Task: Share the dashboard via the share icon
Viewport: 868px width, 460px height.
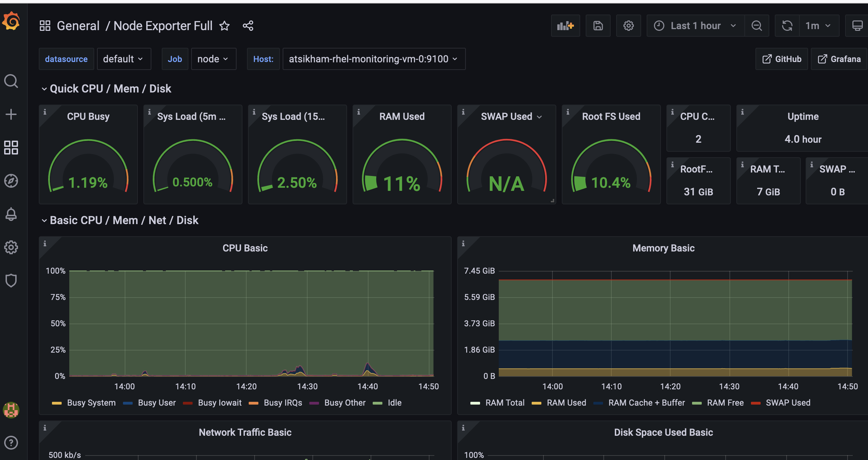Action: click(x=248, y=25)
